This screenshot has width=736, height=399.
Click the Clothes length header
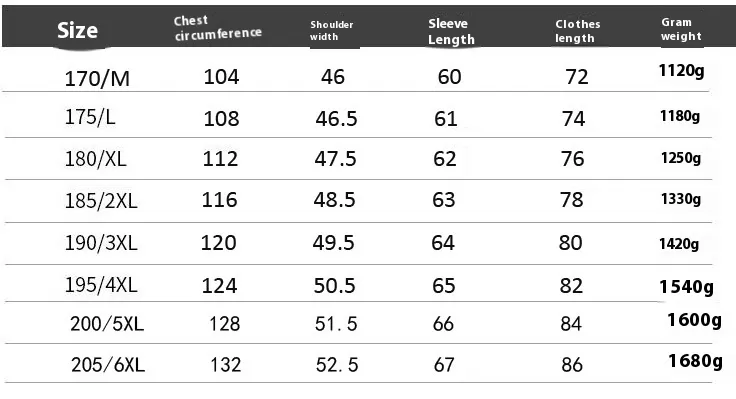tap(577, 31)
